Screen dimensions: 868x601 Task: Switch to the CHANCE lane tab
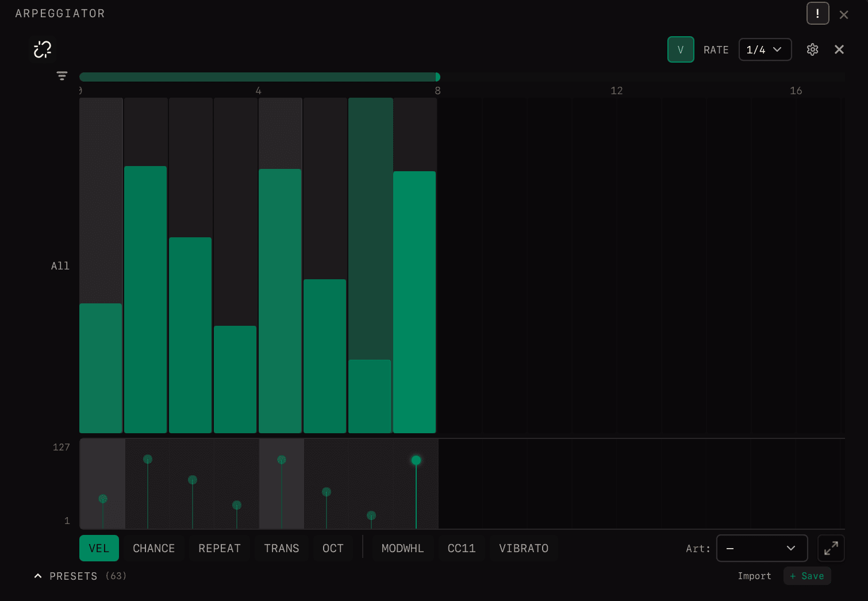153,548
